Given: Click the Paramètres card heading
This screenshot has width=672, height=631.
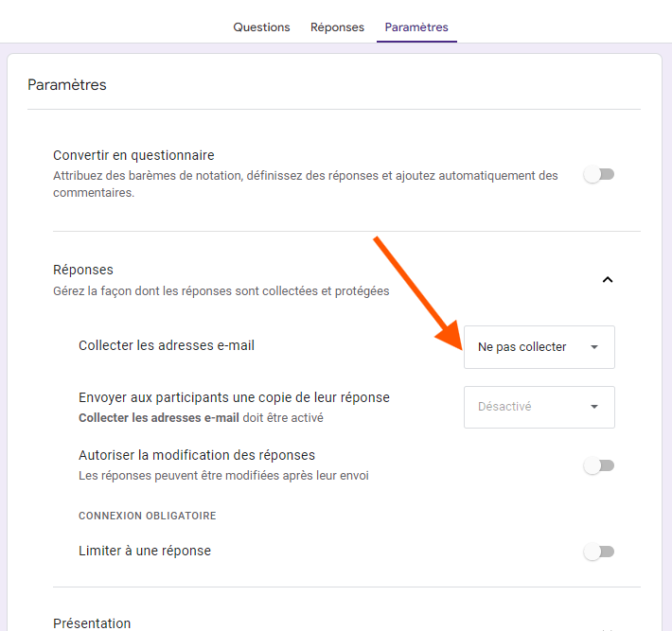Looking at the screenshot, I should [x=67, y=85].
